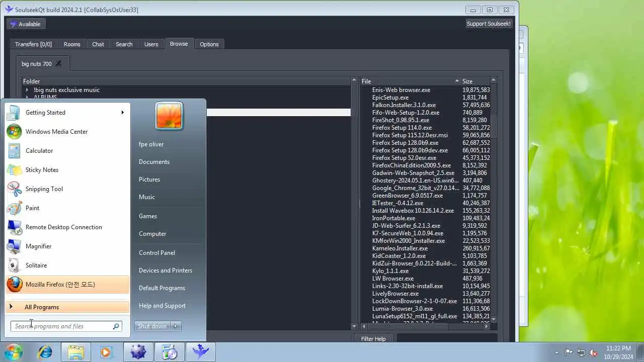Open Windows Media Player on taskbar

coord(106,352)
